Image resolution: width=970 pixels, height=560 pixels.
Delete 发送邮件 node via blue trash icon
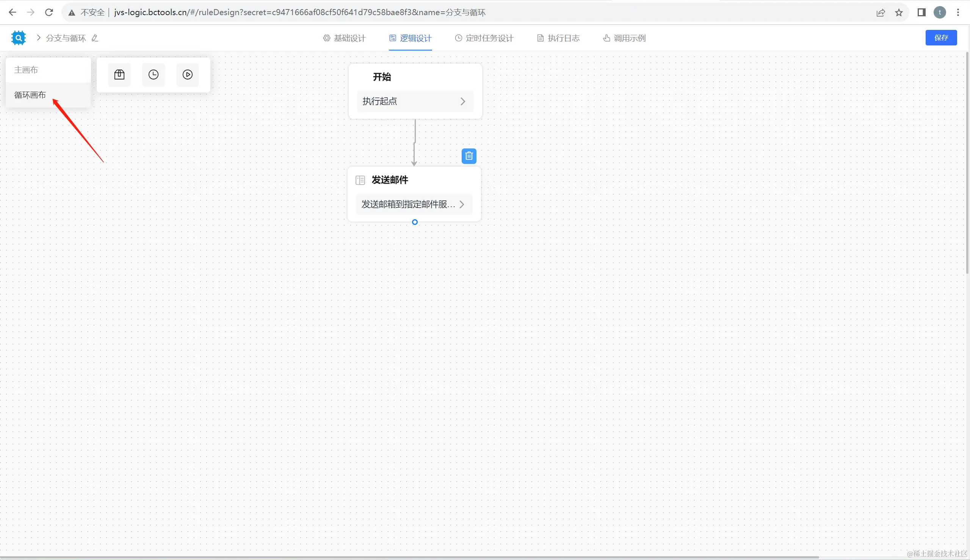(x=469, y=156)
